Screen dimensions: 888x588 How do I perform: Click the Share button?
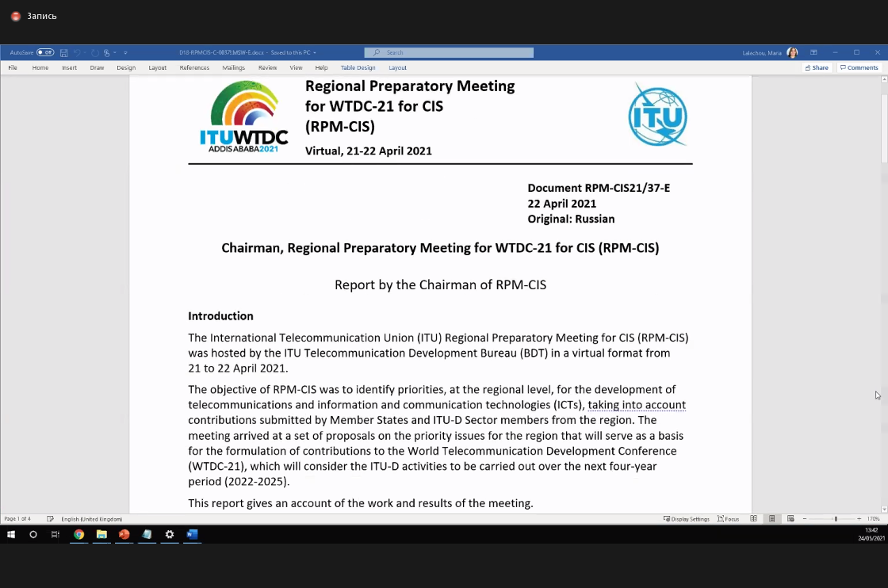pyautogui.click(x=817, y=67)
